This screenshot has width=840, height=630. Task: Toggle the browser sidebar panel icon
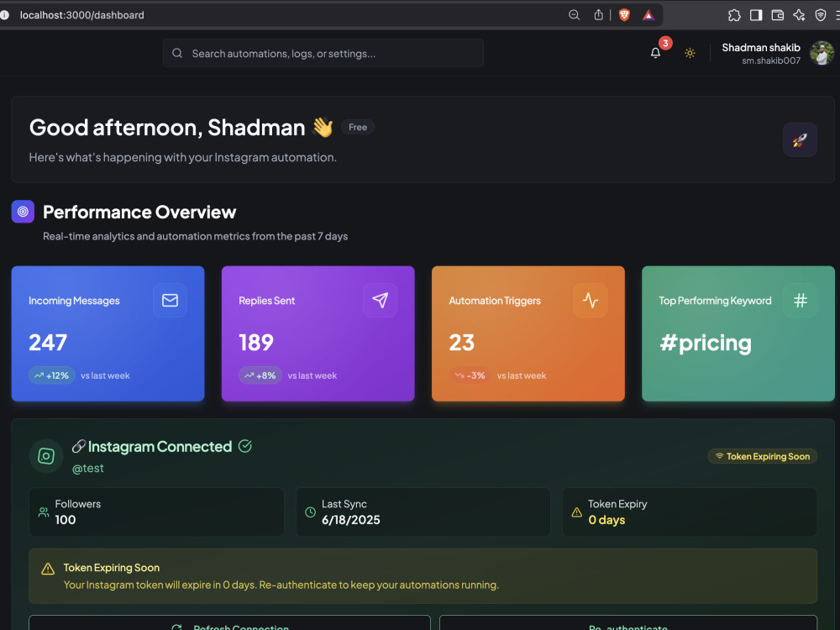point(756,15)
